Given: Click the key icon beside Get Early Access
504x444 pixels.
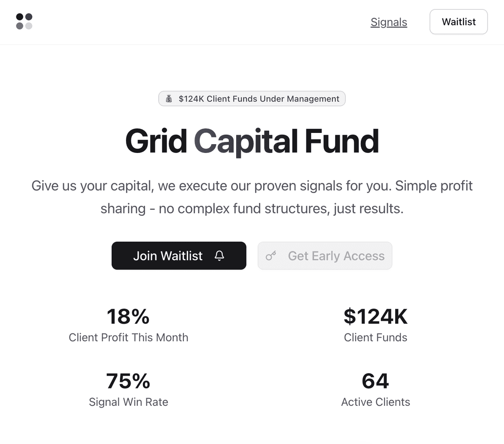Looking at the screenshot, I should (271, 256).
